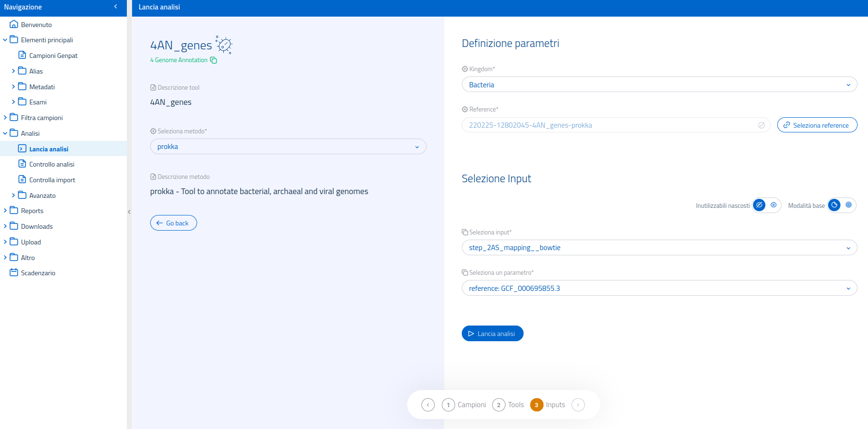The width and height of the screenshot is (868, 429).
Task: Go to next step using the right arrow
Action: [x=578, y=405]
